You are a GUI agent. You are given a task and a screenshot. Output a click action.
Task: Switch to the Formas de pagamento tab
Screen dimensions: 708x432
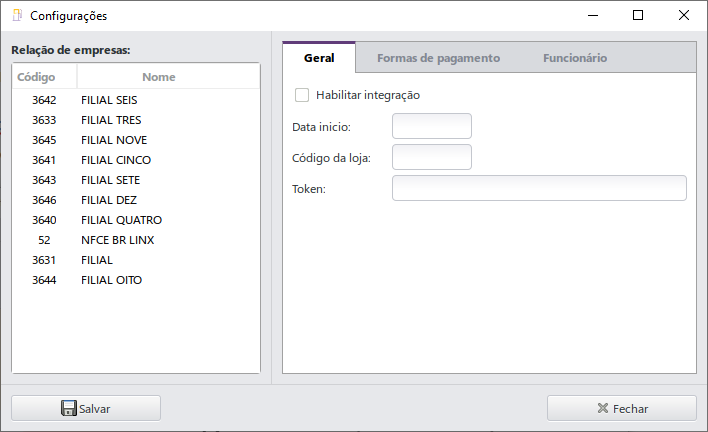point(438,58)
